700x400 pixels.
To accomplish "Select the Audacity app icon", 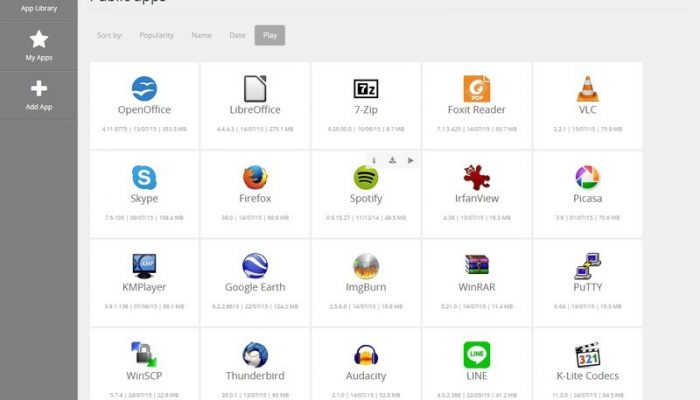I will 366,355.
